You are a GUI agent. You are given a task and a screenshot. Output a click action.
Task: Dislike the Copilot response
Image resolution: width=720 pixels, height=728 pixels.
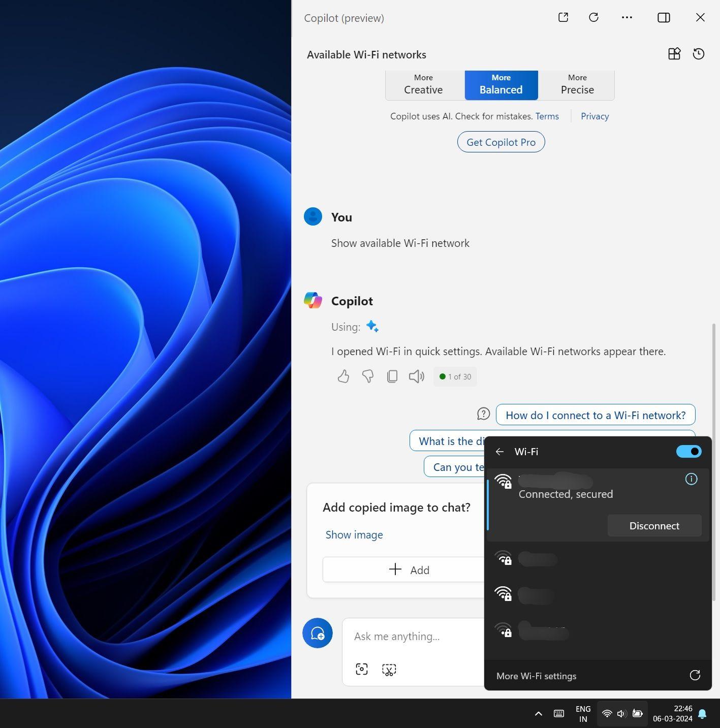(367, 376)
